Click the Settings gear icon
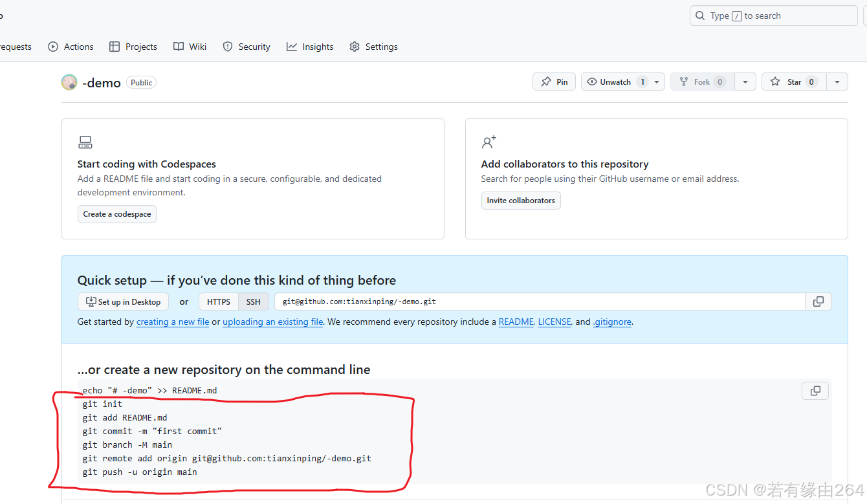The height and width of the screenshot is (504, 867). click(355, 47)
